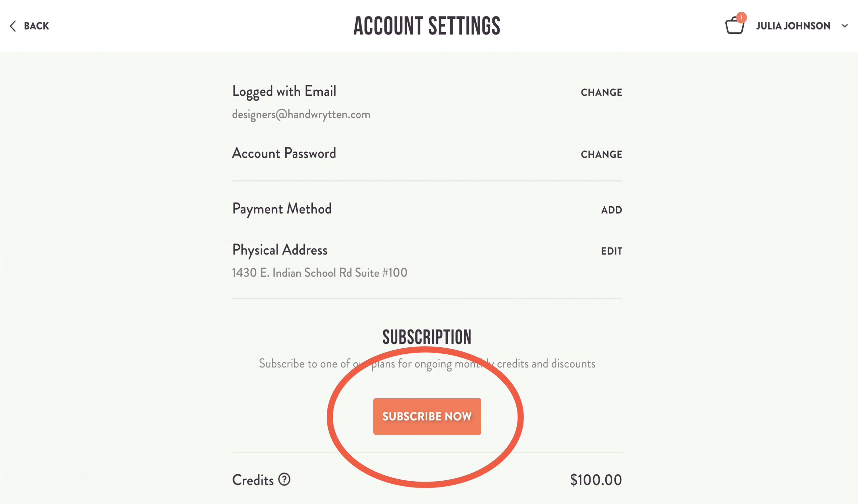858x504 pixels.
Task: Click the Subscription section heading
Action: (427, 337)
